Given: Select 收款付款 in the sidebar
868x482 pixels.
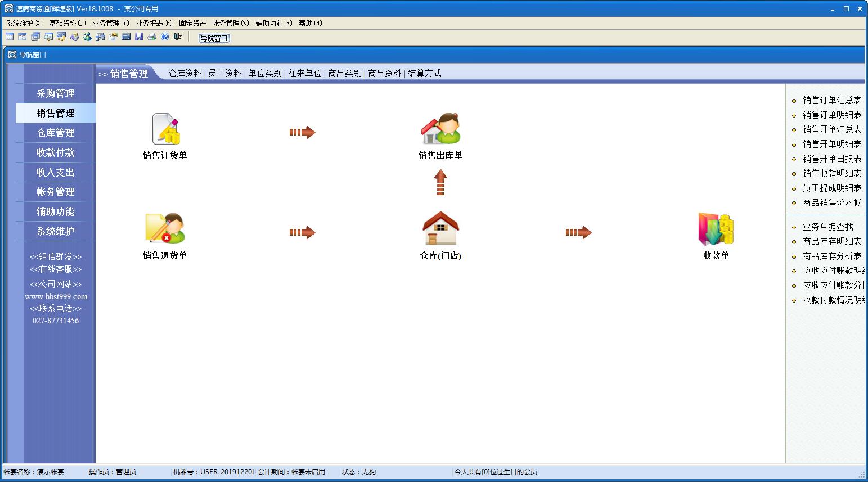Looking at the screenshot, I should coord(56,152).
